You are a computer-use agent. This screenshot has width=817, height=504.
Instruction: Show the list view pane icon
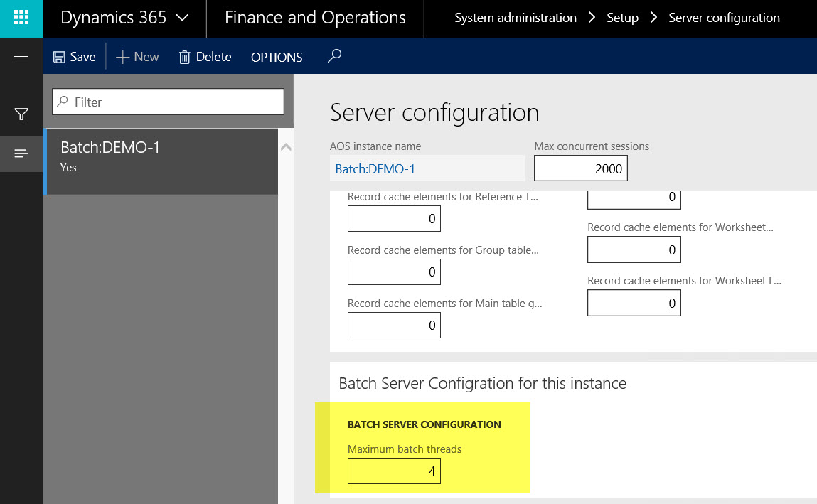click(21, 154)
